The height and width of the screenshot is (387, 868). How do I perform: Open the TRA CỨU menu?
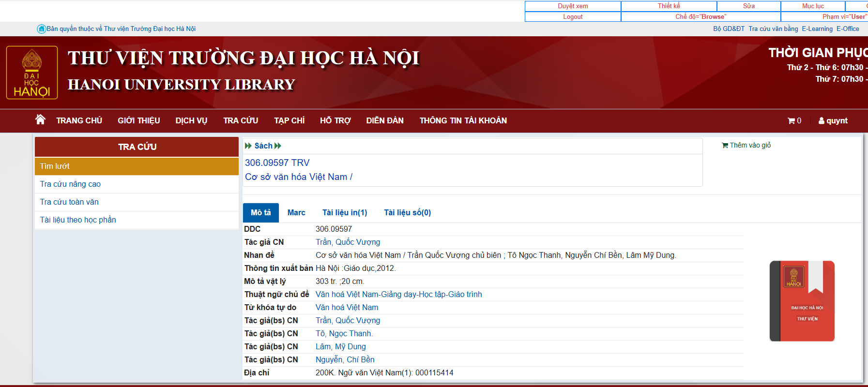click(x=241, y=121)
